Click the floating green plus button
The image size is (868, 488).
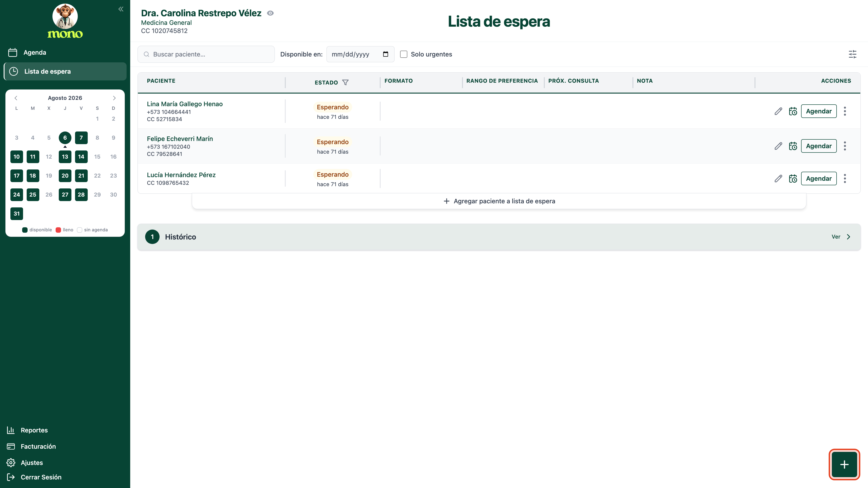(x=844, y=465)
